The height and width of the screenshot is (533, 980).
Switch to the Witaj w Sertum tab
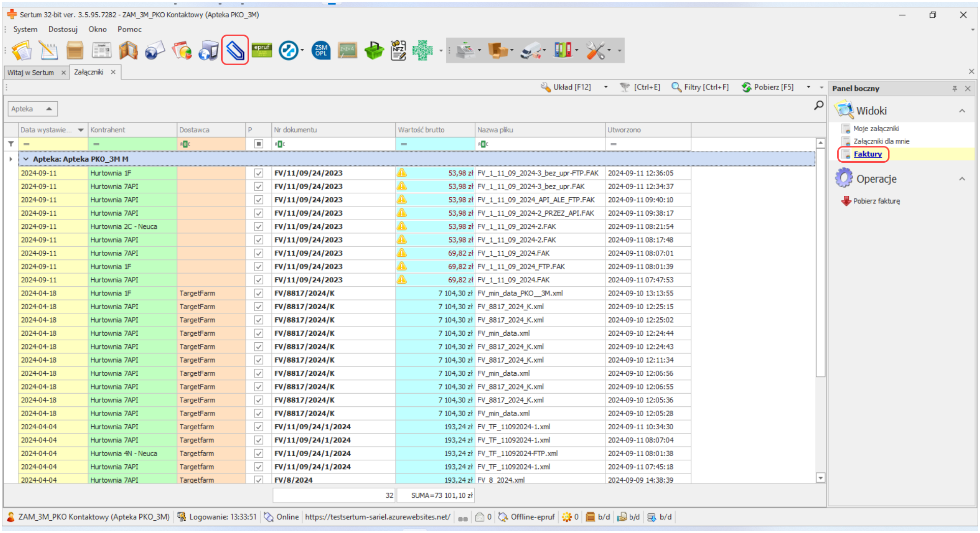(30, 73)
